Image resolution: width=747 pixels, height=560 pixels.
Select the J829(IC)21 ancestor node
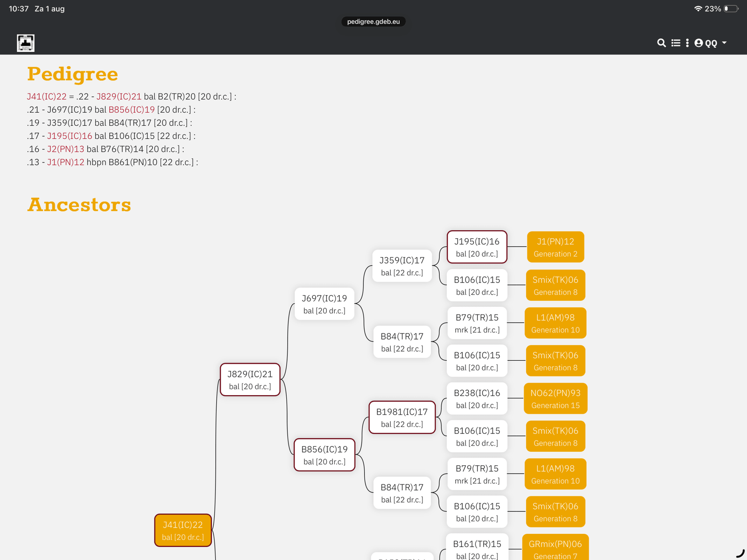point(250,380)
